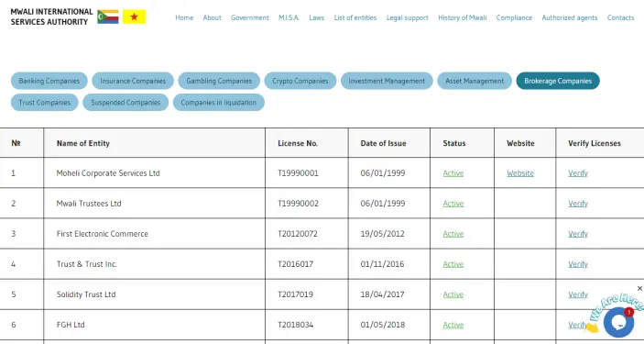
Task: Click Active status for First Electronic Commerce
Action: pyautogui.click(x=453, y=234)
